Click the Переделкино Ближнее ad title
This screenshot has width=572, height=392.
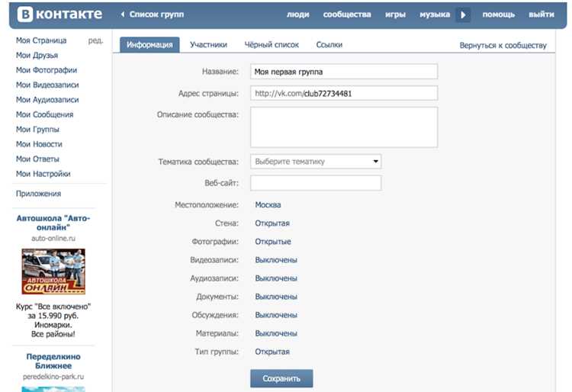53,361
